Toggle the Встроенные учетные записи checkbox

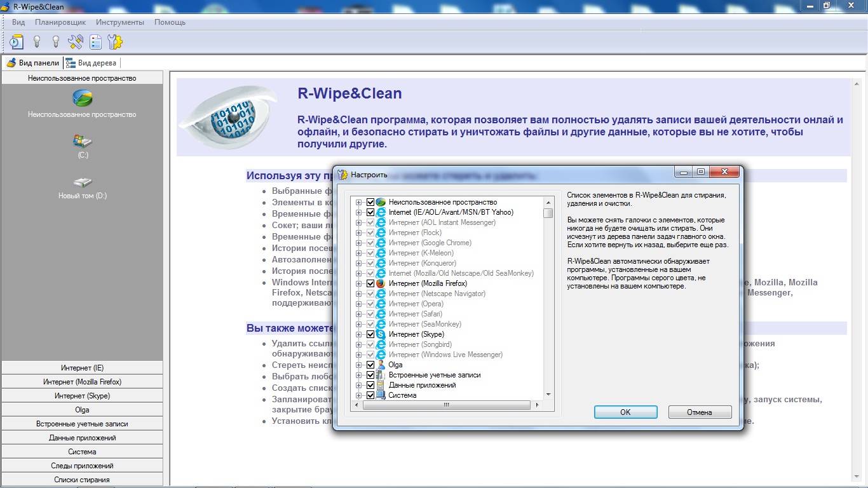click(370, 375)
